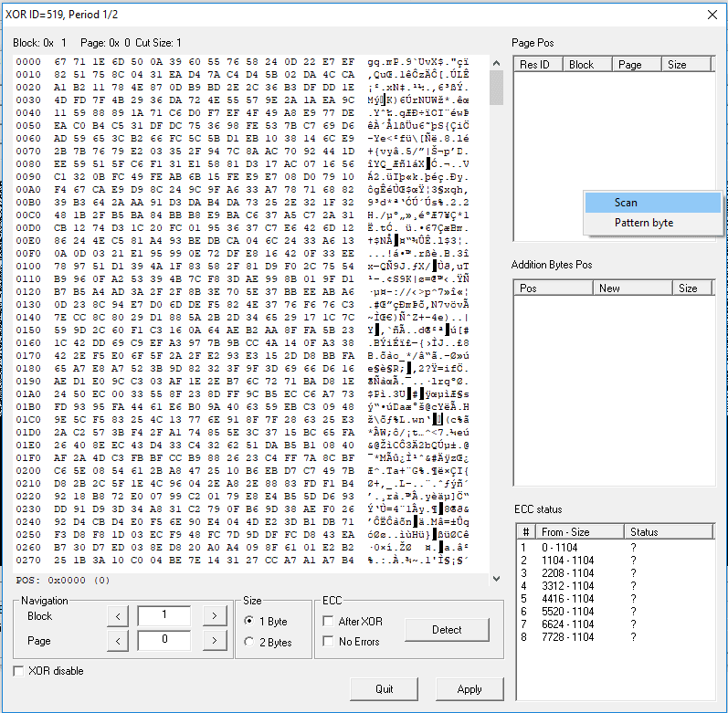The height and width of the screenshot is (713, 728).
Task: Click the Res ID column header
Action: click(x=538, y=65)
